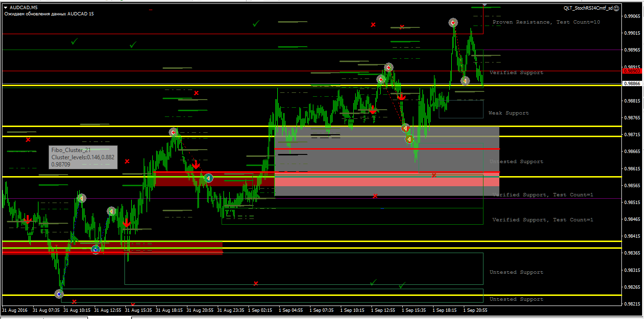Click the '31 Aug 20:55' time axis label
The image size is (644, 319).
200,310
